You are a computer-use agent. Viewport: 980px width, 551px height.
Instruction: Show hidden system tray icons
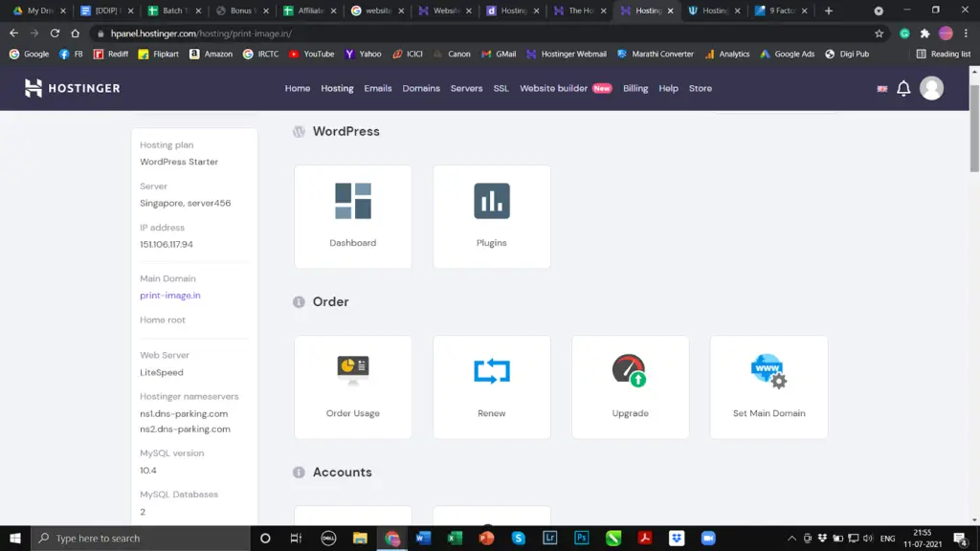791,538
